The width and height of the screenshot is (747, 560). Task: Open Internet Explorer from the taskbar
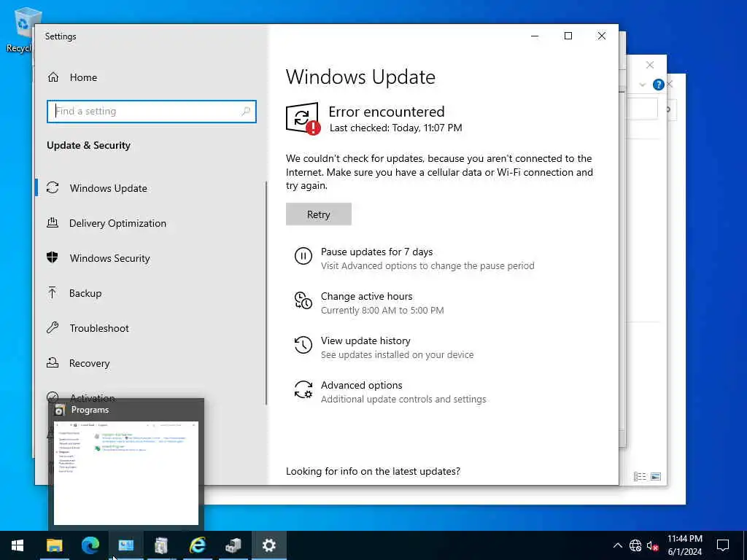[197, 545]
